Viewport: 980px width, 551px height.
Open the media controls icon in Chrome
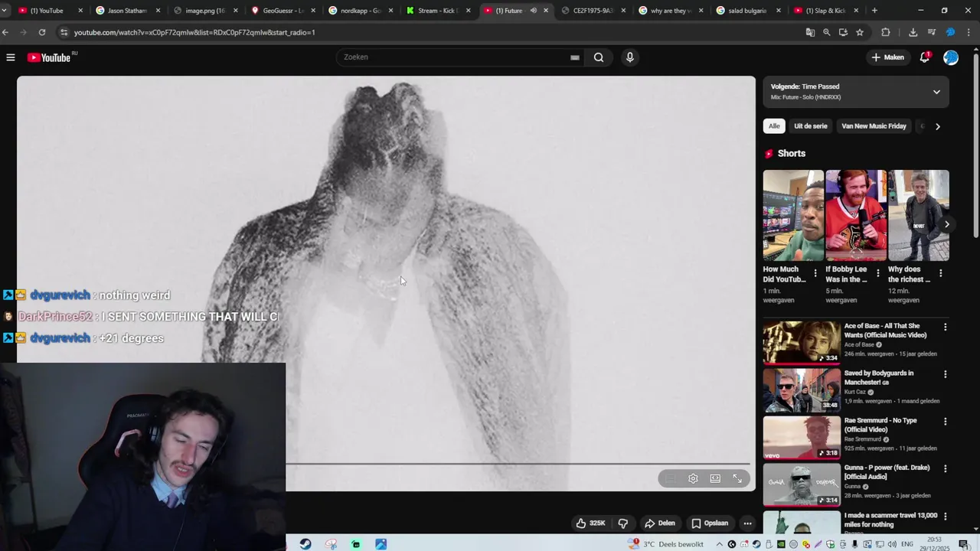(x=932, y=32)
